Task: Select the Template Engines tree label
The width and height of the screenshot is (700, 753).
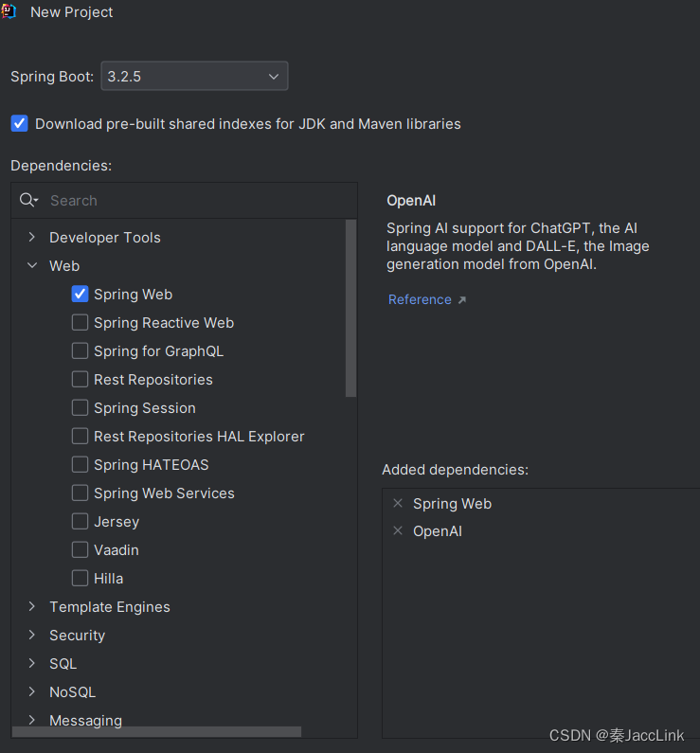Action: (x=110, y=607)
